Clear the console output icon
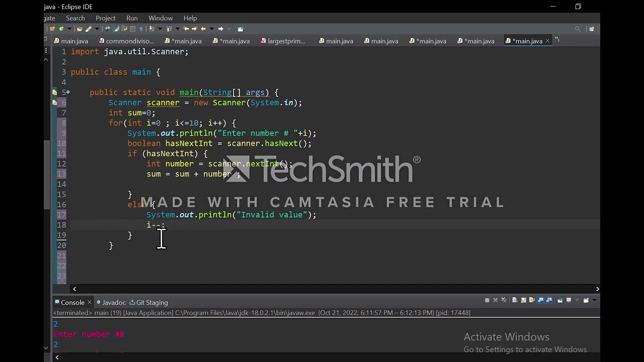 tap(515, 300)
